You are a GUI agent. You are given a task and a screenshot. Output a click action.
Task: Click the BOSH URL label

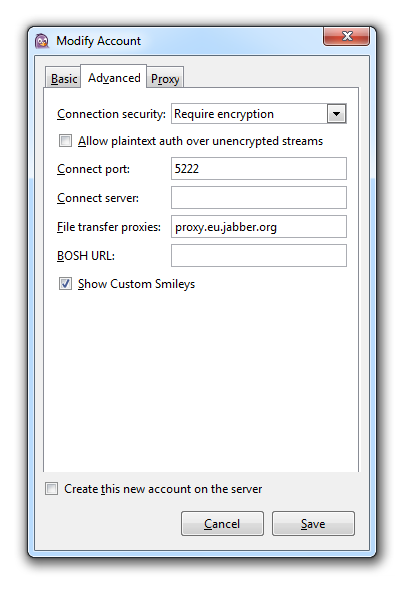[86, 256]
